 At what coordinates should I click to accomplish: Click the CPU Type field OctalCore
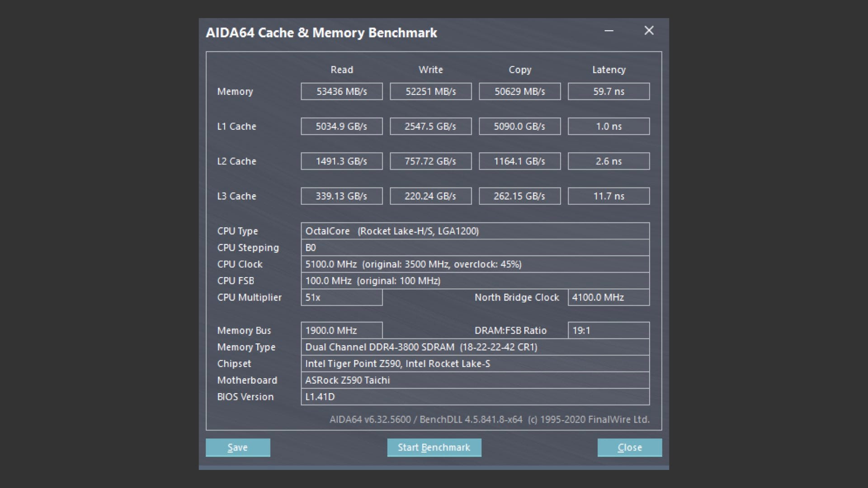(475, 231)
